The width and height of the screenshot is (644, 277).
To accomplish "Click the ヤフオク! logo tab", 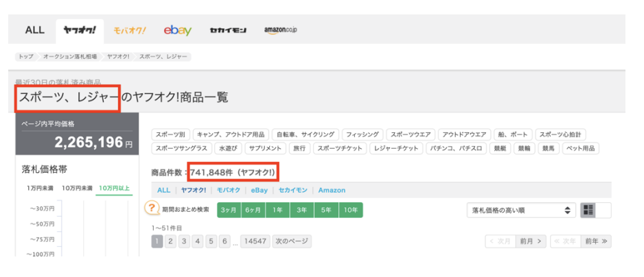I will (79, 30).
